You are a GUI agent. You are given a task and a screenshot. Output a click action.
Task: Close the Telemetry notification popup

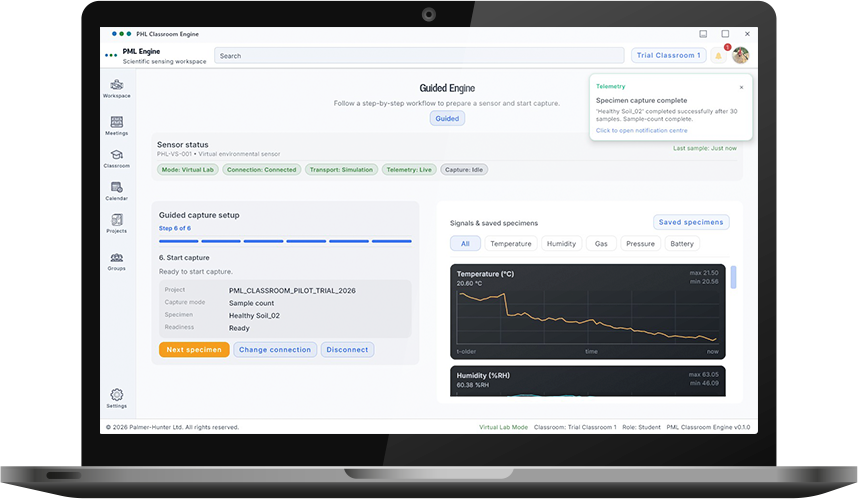(x=741, y=88)
